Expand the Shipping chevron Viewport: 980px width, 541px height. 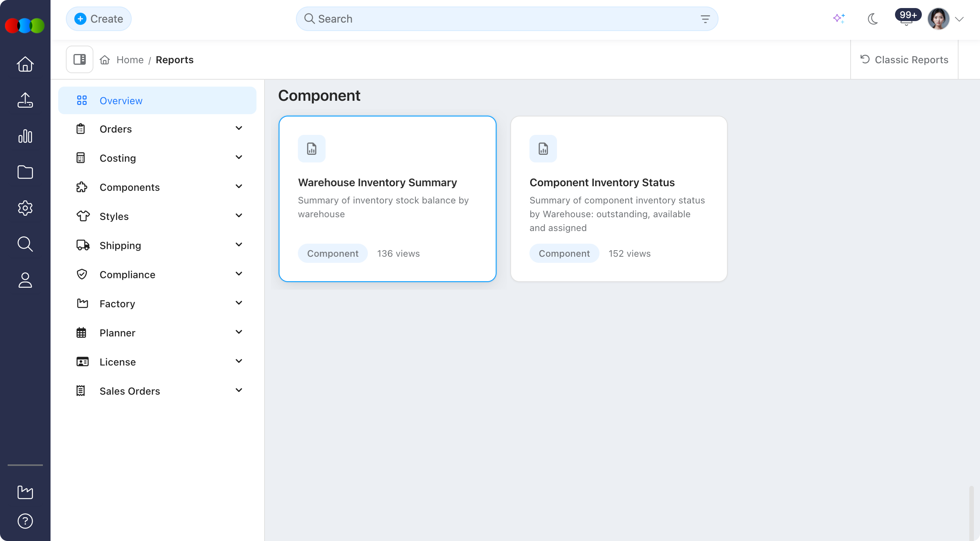click(239, 245)
